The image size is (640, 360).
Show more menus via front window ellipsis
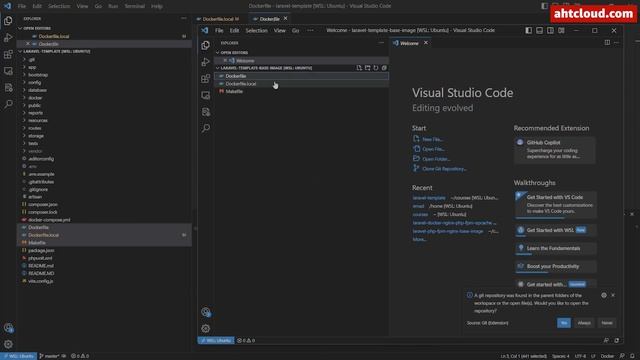pyautogui.click(x=311, y=31)
